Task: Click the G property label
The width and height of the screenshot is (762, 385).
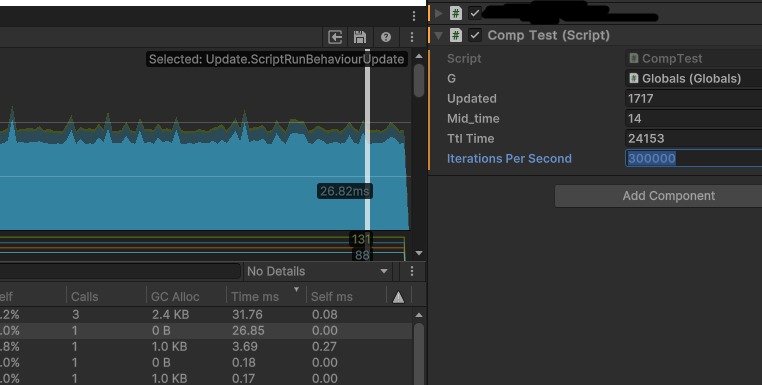Action: point(451,78)
